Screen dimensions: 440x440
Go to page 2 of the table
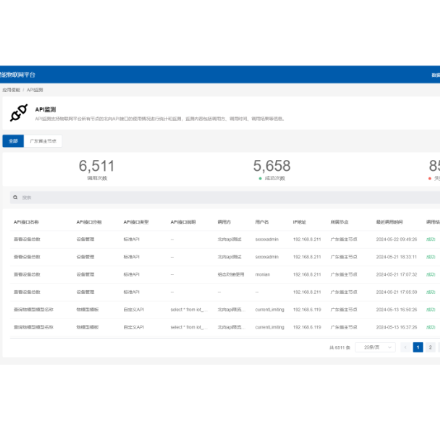point(430,347)
